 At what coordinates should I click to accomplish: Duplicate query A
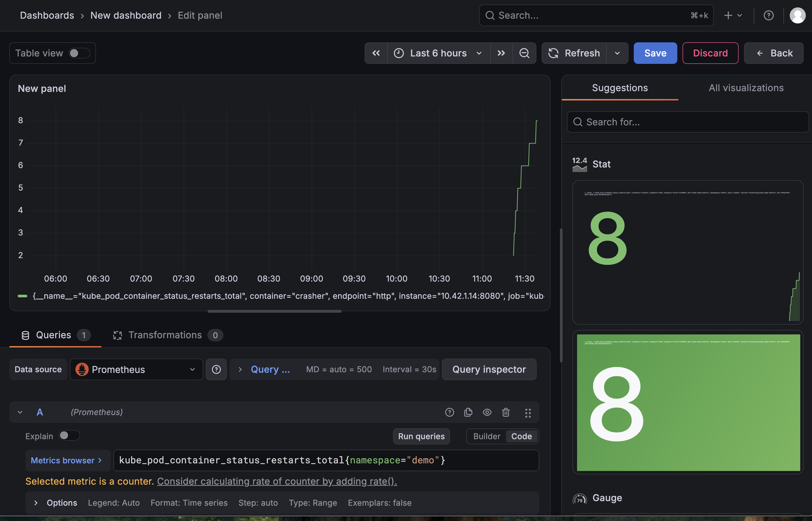point(468,412)
